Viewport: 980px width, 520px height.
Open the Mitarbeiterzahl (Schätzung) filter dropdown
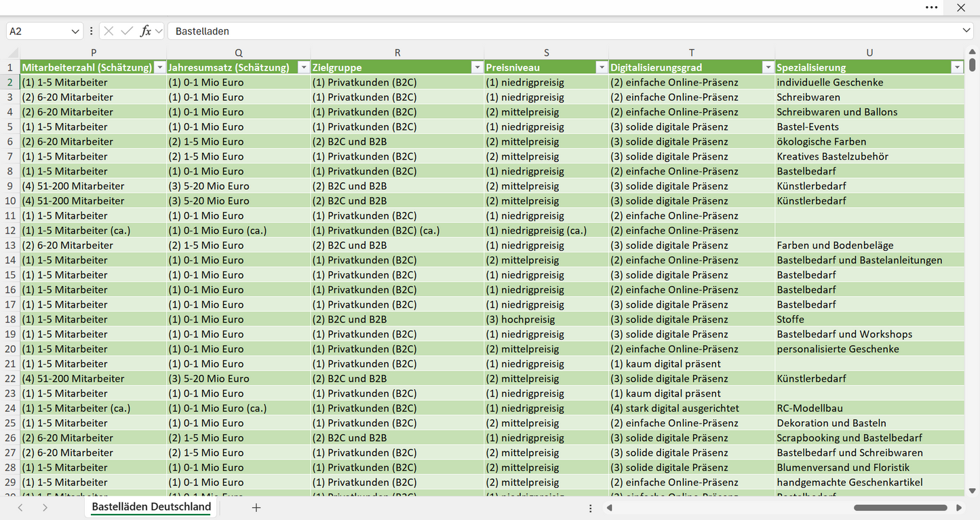(159, 67)
